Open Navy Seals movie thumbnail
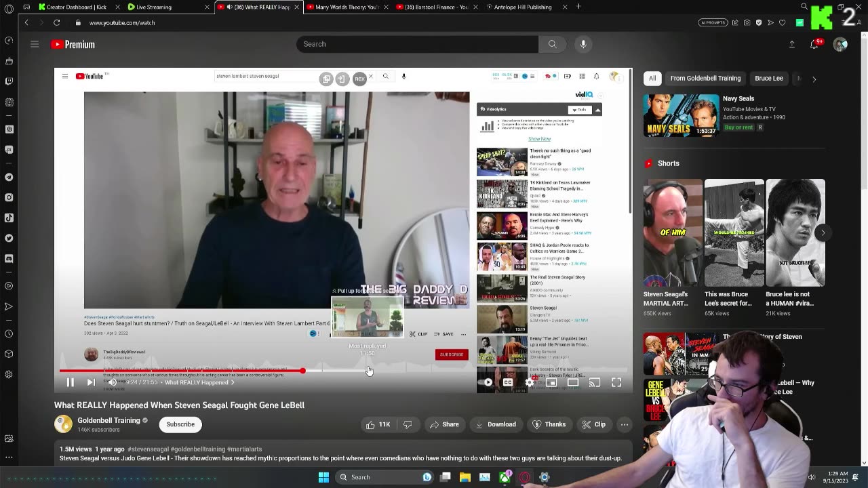The height and width of the screenshot is (488, 868). click(681, 116)
